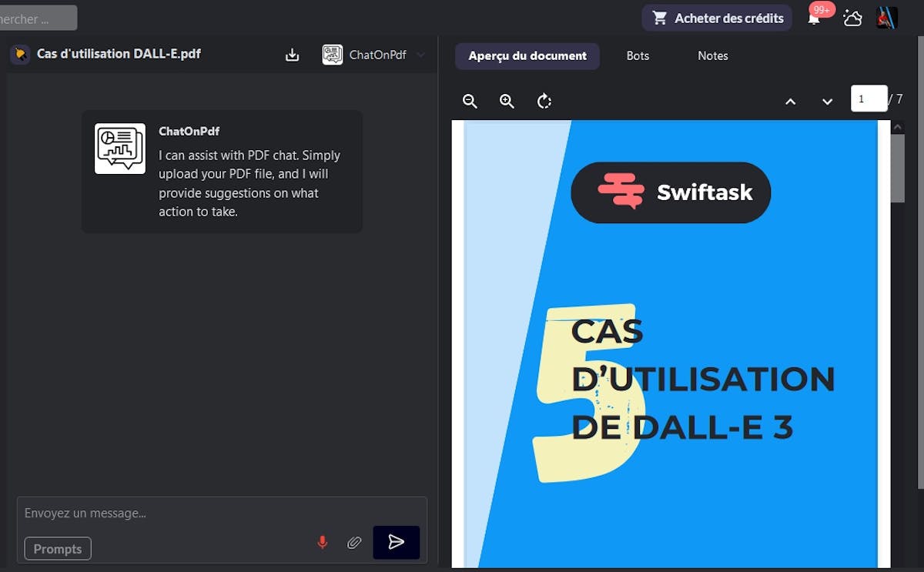Send the chat message
This screenshot has width=924, height=572.
click(396, 542)
